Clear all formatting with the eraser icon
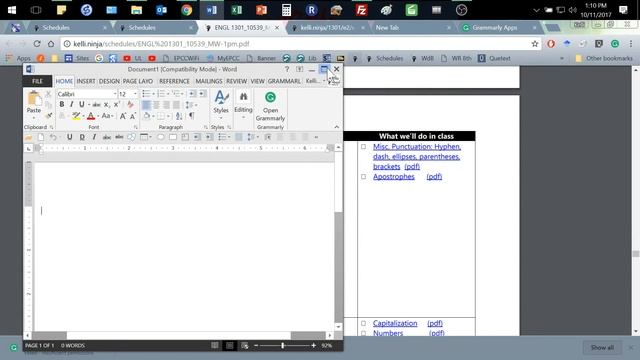This screenshot has height=360, width=640. tap(130, 104)
